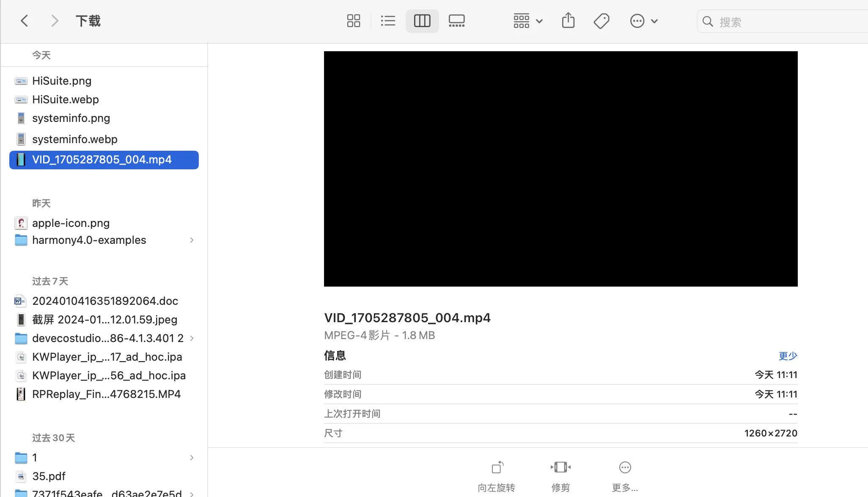Click the share icon
The height and width of the screenshot is (497, 868).
pos(568,21)
